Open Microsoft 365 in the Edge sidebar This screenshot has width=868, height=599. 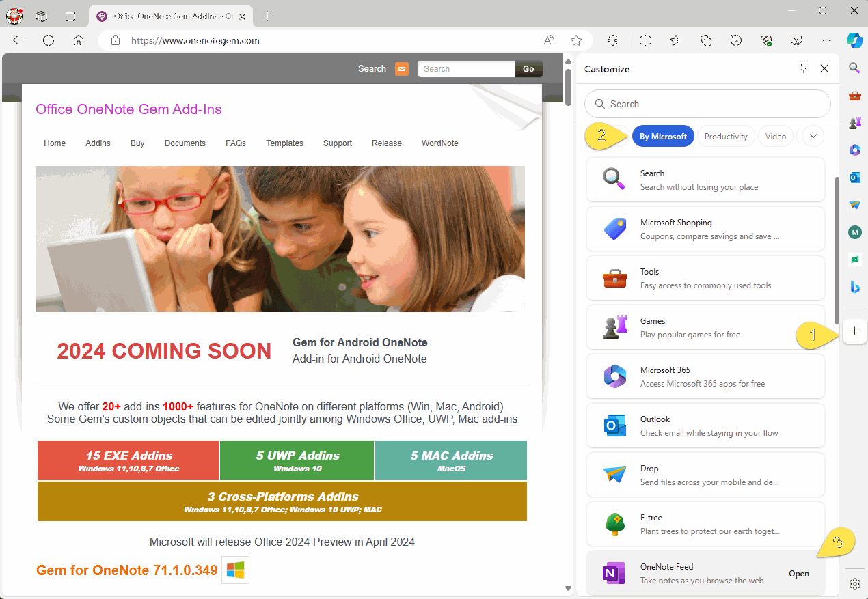[x=854, y=150]
